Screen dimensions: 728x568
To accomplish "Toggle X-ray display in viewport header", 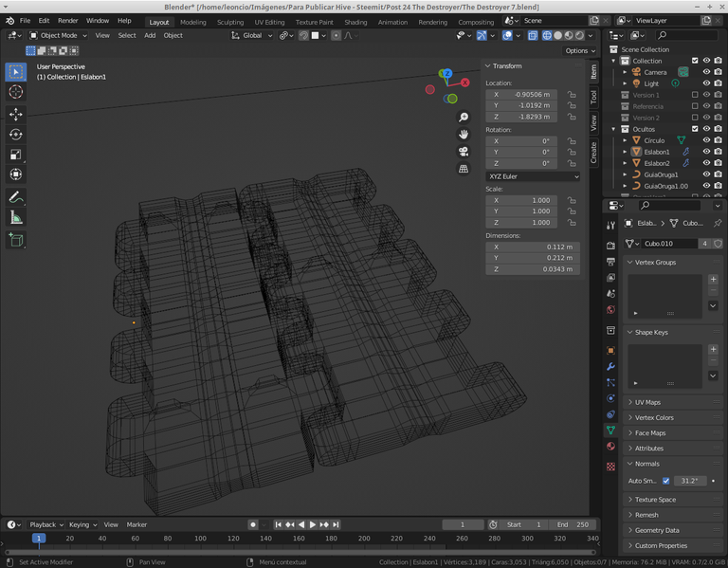I will point(533,35).
